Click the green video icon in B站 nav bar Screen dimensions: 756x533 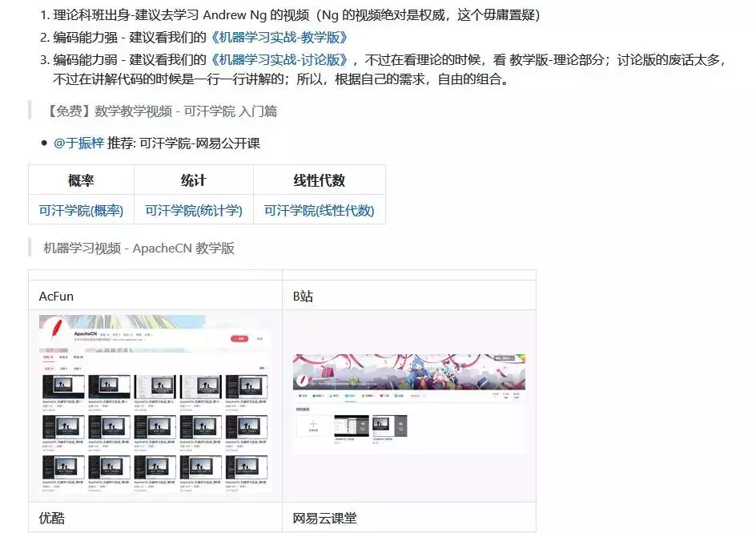[314, 394]
